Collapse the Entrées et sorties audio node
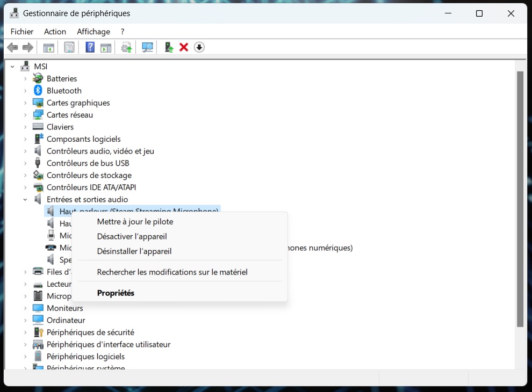Viewport: 532px width, 392px height. coord(25,200)
